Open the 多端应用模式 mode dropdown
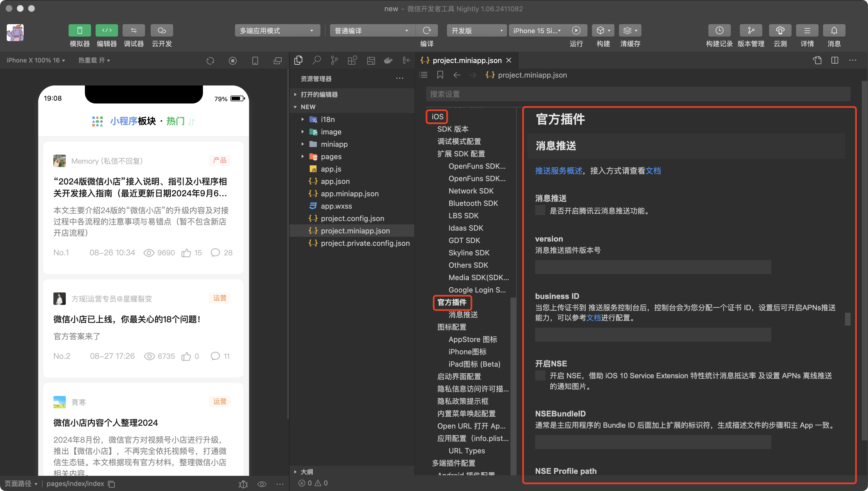The width and height of the screenshot is (868, 491). [277, 31]
